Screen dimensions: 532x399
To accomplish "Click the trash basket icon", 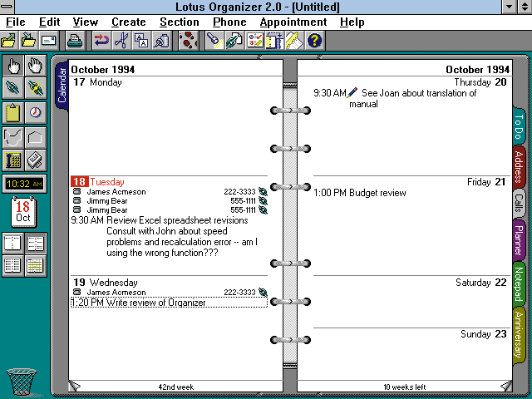I will (x=20, y=381).
